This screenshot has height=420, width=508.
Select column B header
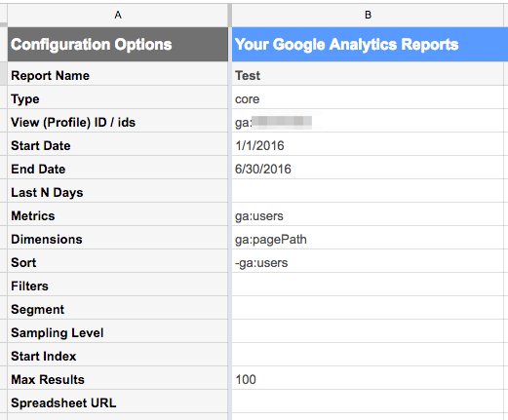pos(368,15)
